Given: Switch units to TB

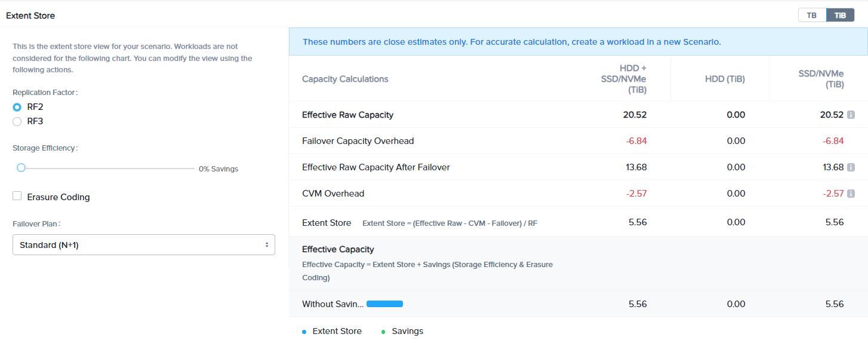Looking at the screenshot, I should tap(812, 16).
